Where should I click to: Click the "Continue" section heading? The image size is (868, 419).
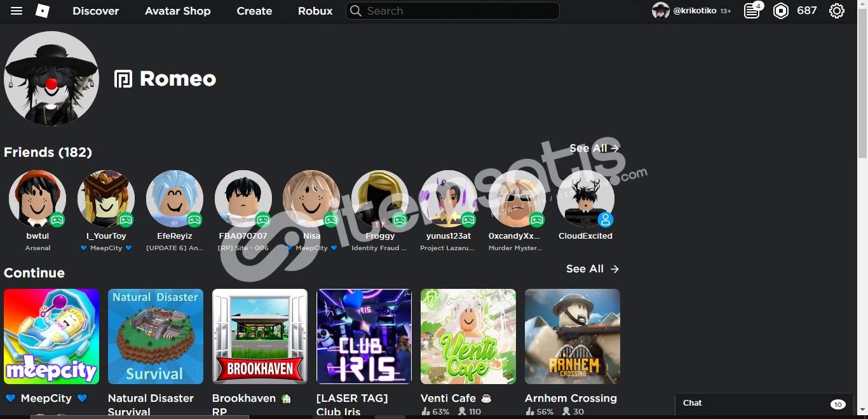[x=34, y=273]
